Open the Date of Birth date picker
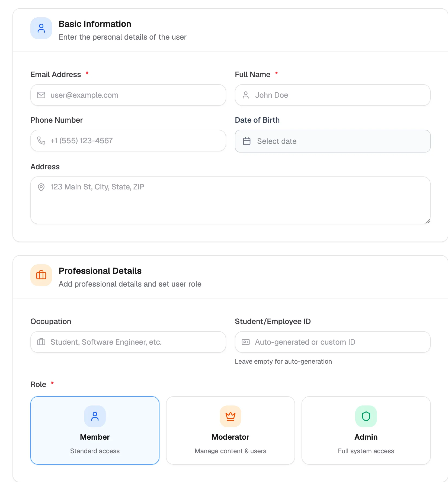Image resolution: width=448 pixels, height=482 pixels. (x=333, y=141)
